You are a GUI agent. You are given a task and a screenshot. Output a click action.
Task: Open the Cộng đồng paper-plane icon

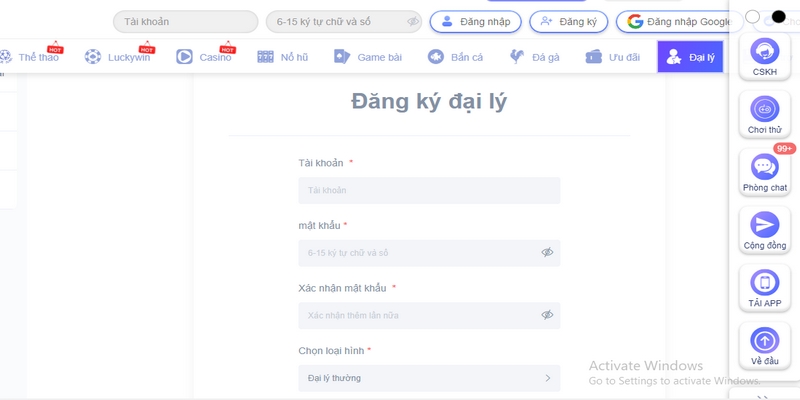coord(764,224)
